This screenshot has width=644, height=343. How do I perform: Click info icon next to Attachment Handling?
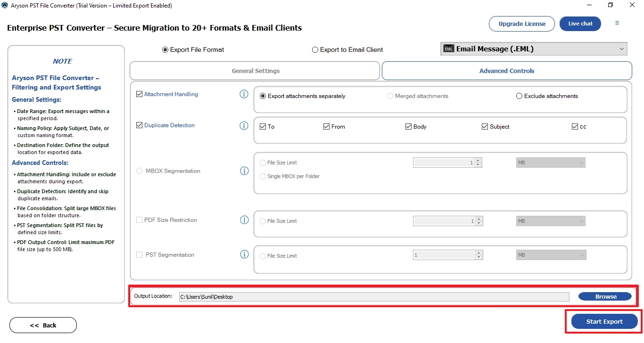click(244, 94)
